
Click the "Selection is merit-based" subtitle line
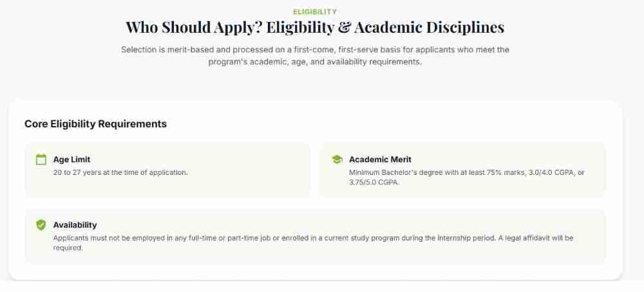point(315,50)
